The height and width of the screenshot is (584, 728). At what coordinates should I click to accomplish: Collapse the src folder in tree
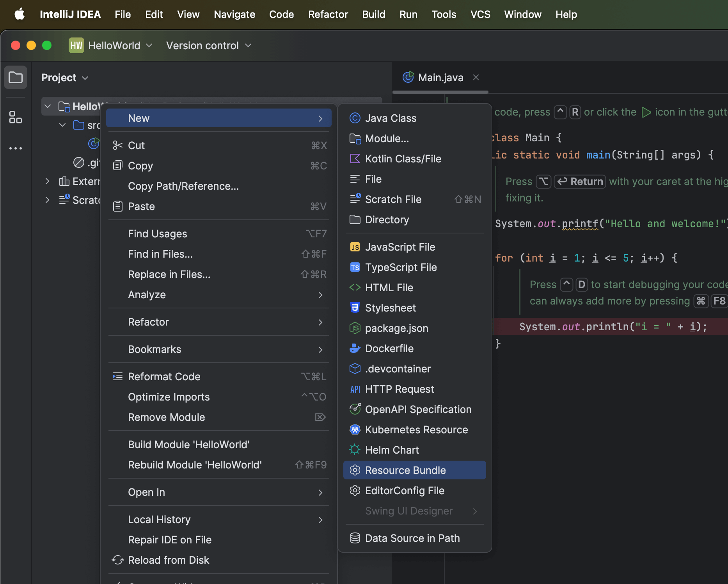(x=62, y=125)
